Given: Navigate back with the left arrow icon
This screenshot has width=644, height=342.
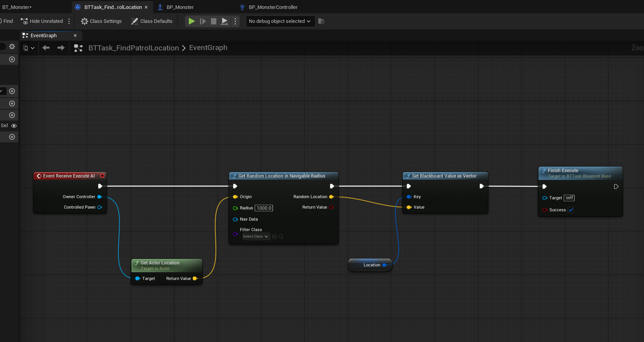Looking at the screenshot, I should click(x=46, y=48).
